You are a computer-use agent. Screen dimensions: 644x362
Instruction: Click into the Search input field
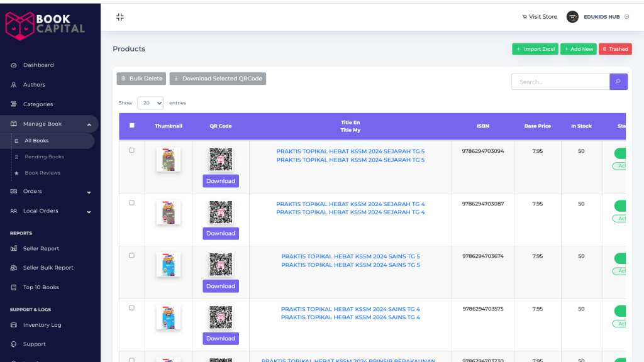coord(560,82)
